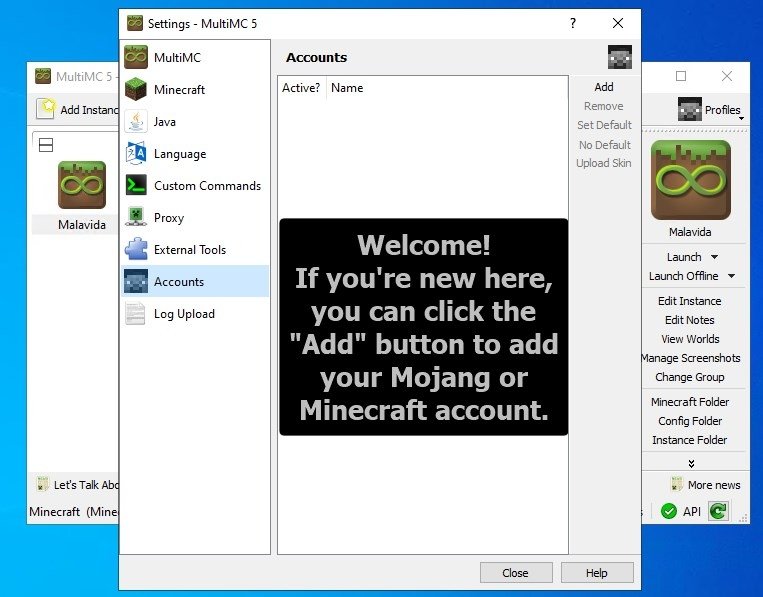Click the large Malavida icon in right panel
The width and height of the screenshot is (763, 597).
pyautogui.click(x=690, y=180)
